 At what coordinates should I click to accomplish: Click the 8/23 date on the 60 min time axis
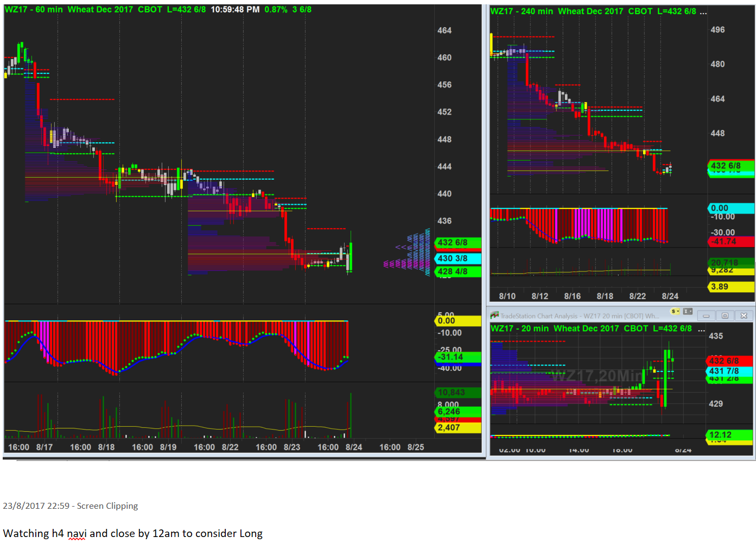tap(292, 447)
